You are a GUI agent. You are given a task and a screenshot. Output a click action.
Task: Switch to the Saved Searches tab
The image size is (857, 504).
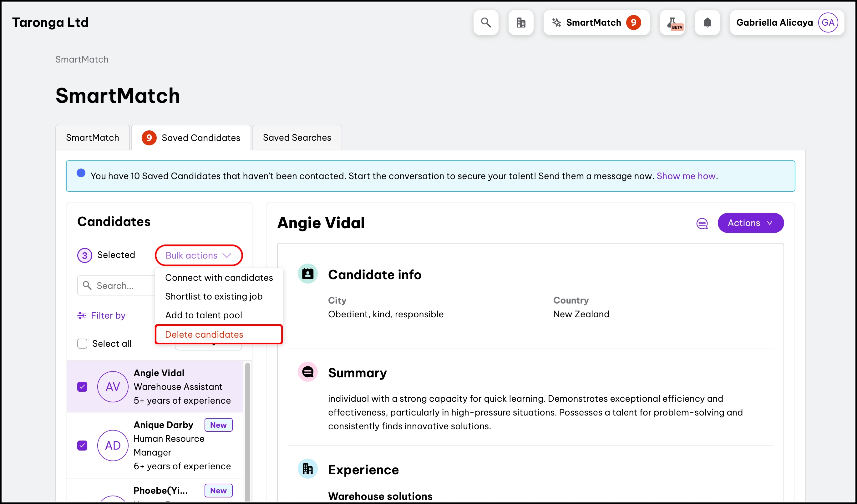click(x=297, y=138)
